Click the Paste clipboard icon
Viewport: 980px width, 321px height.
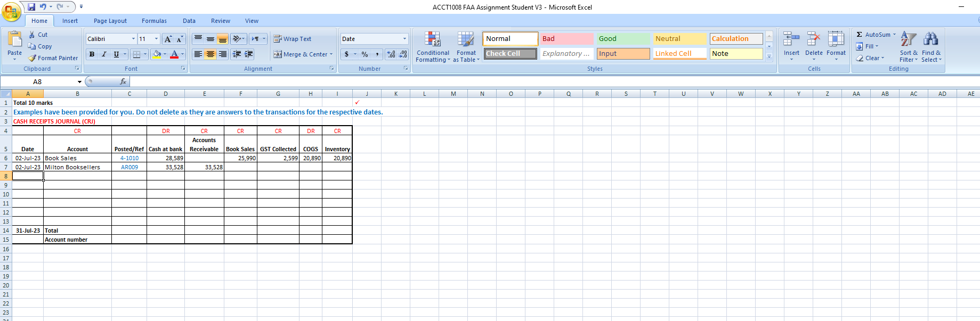(15, 39)
